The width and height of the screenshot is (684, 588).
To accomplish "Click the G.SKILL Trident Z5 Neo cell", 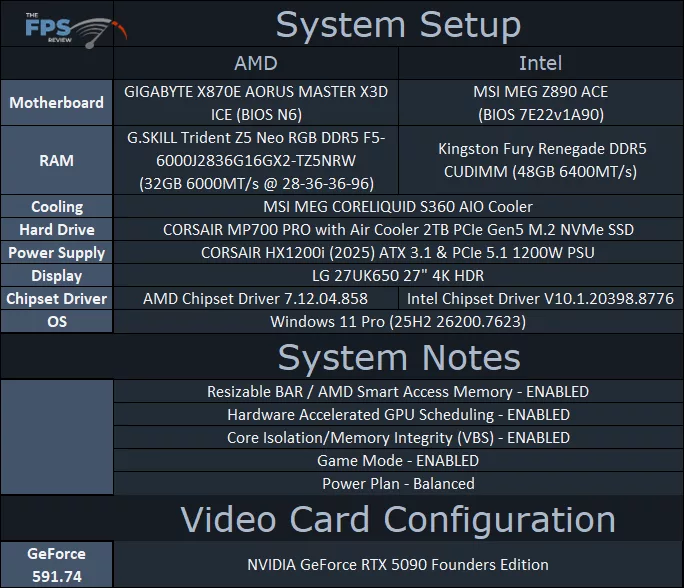I will (x=256, y=160).
